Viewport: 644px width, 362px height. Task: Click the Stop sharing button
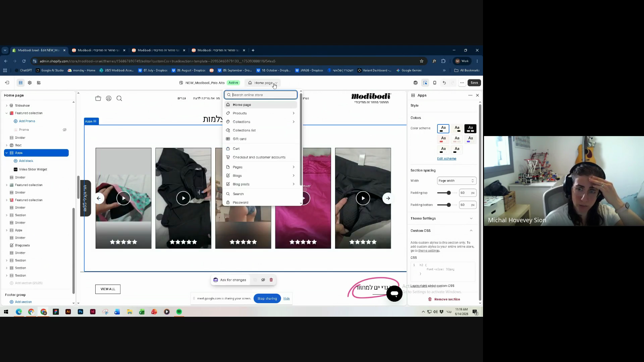(x=267, y=298)
